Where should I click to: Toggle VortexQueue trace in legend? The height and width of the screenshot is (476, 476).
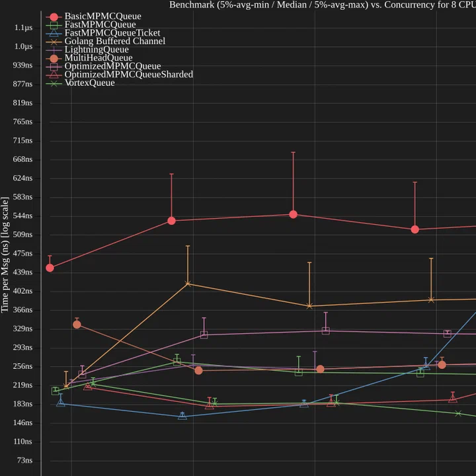[x=80, y=83]
